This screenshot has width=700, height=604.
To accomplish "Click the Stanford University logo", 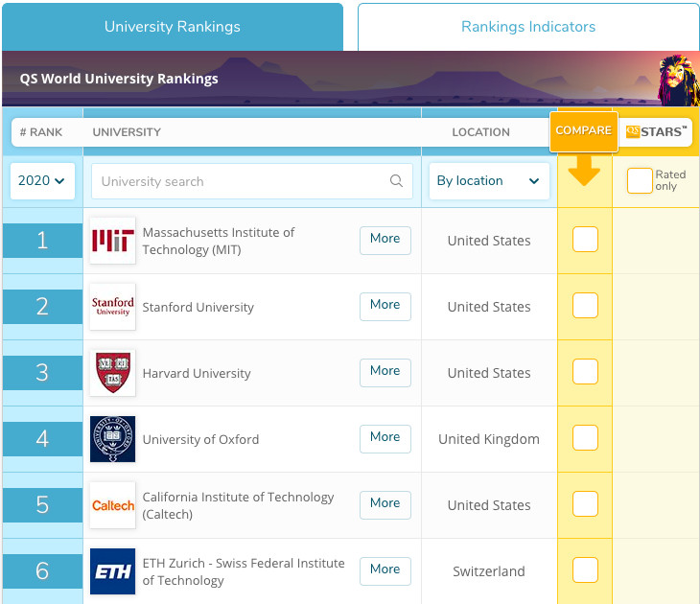I will point(112,307).
